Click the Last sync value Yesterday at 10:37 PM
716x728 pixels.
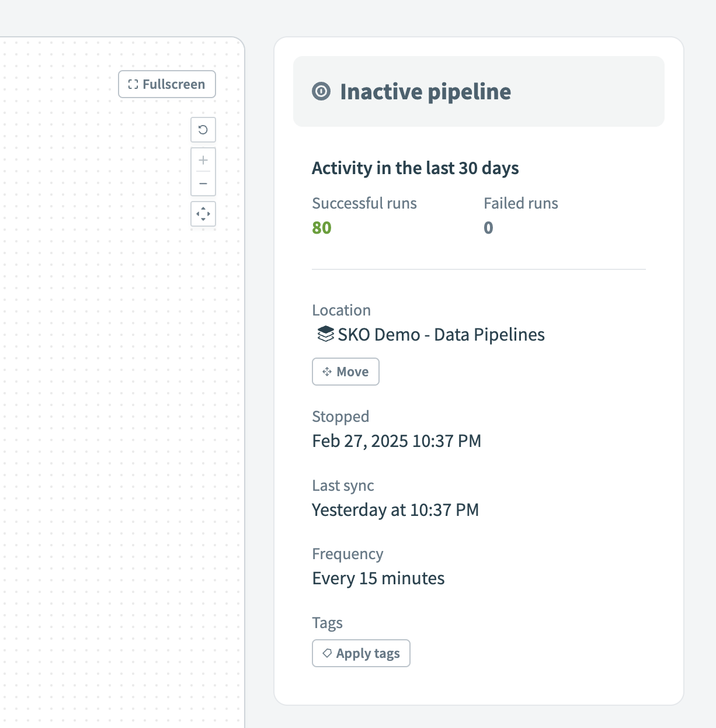coord(395,509)
